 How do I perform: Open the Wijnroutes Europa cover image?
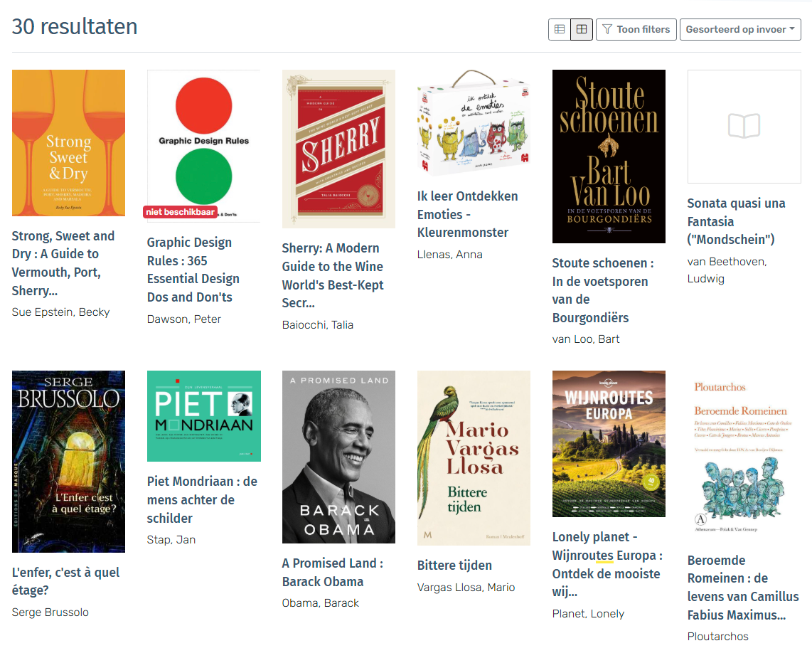point(609,443)
